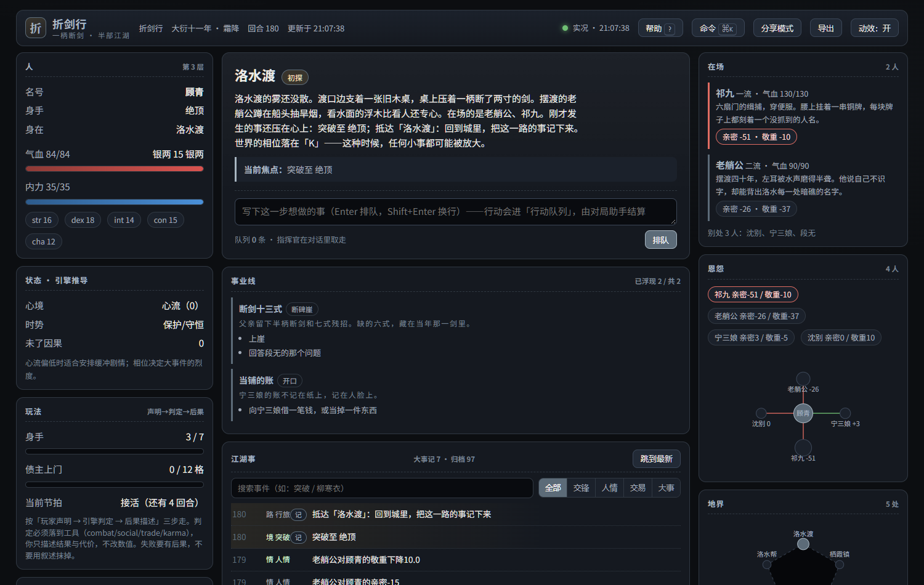Click the 导出 export button
The width and height of the screenshot is (924, 585).
(826, 28)
